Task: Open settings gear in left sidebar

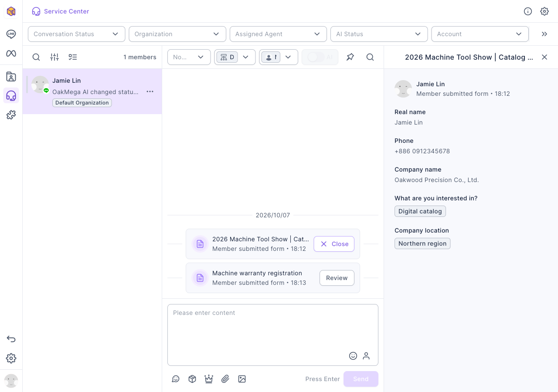Action: click(x=11, y=358)
